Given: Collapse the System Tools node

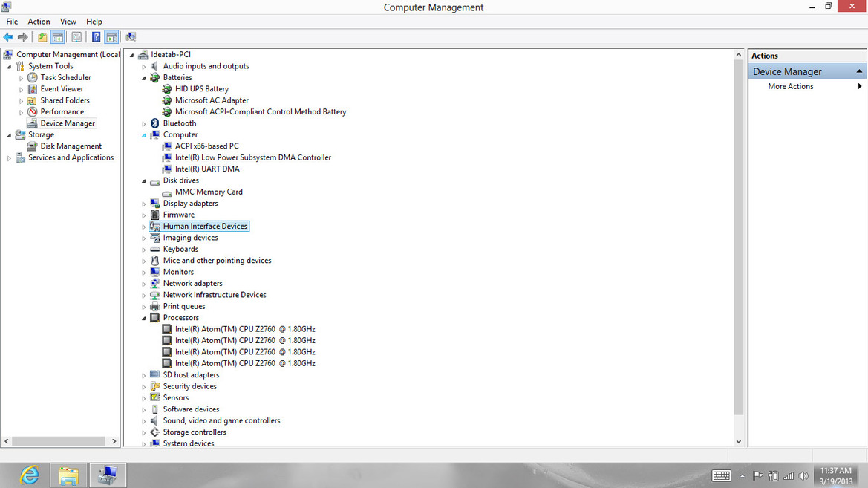Looking at the screenshot, I should 9,66.
